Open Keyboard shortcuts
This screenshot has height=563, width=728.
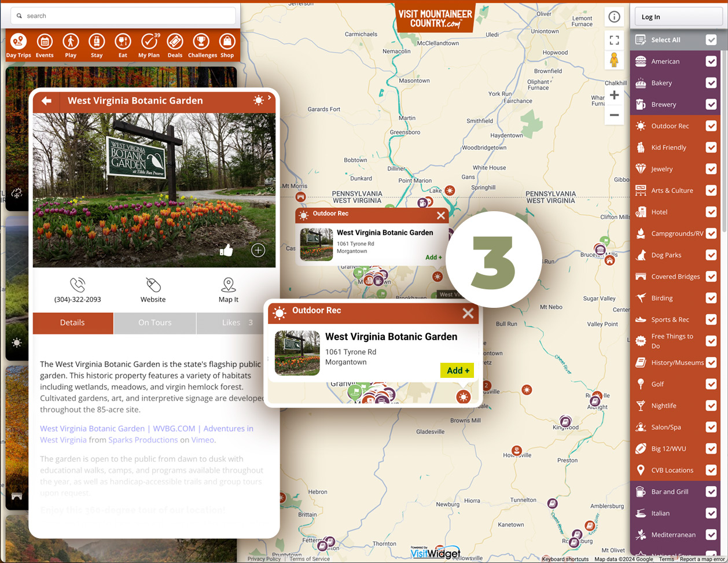[565, 559]
